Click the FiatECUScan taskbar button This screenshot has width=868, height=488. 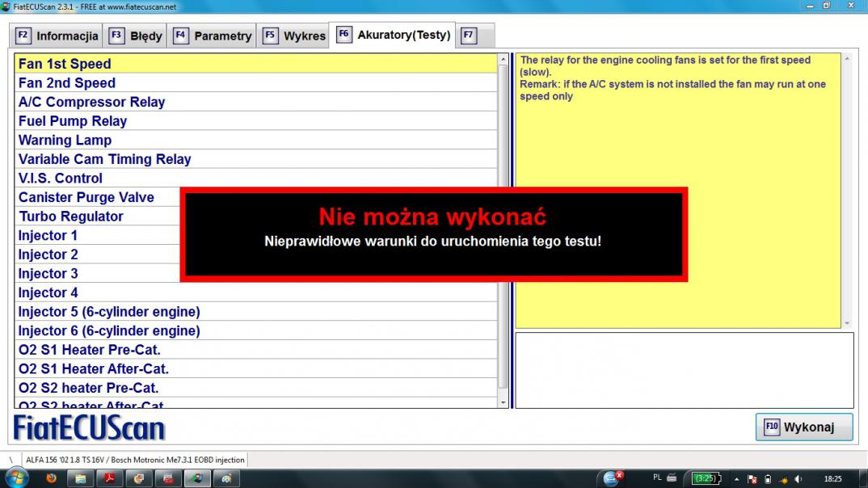pyautogui.click(x=197, y=478)
